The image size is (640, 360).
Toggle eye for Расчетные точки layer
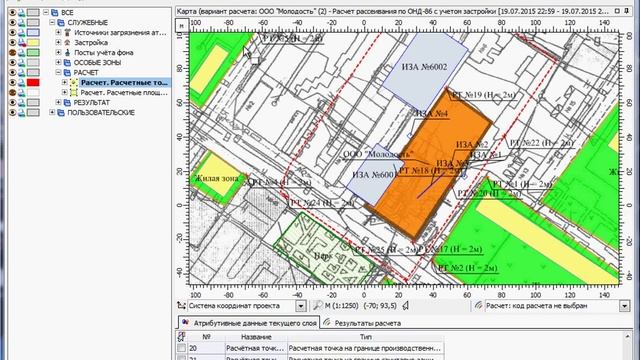pyautogui.click(x=13, y=82)
